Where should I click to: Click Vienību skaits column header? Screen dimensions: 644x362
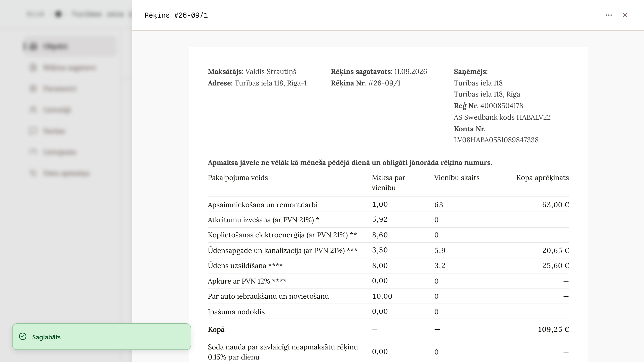tap(457, 178)
